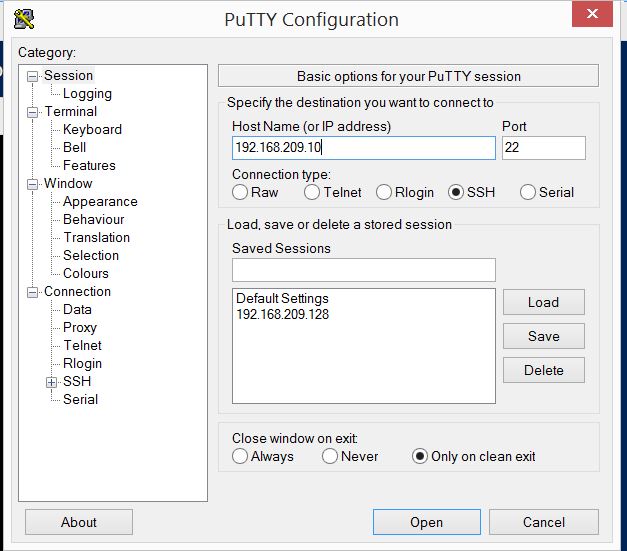This screenshot has width=627, height=551.
Task: Click the Delete session button
Action: click(x=543, y=370)
